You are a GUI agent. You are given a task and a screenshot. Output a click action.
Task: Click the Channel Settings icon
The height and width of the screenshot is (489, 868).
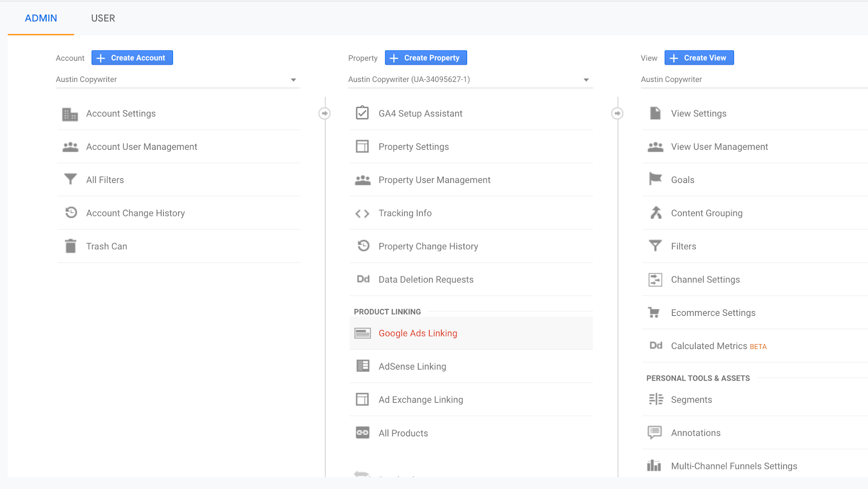pyautogui.click(x=655, y=280)
